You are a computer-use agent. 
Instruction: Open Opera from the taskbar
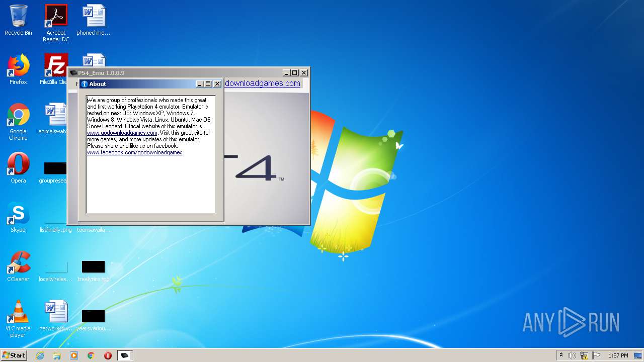[108, 355]
